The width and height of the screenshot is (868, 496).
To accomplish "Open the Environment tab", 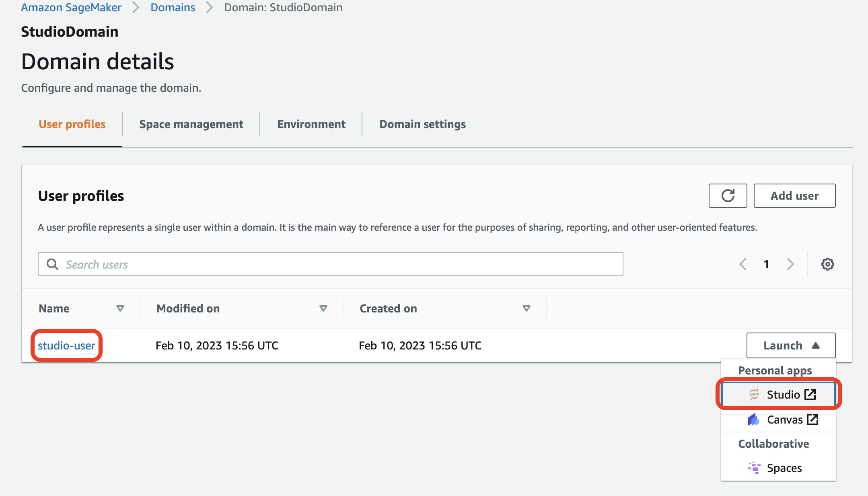I will 311,124.
